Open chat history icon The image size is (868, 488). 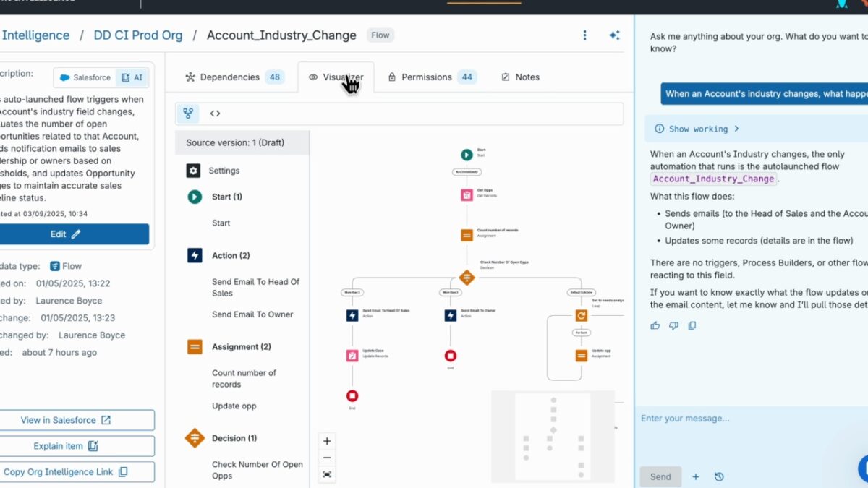(718, 476)
